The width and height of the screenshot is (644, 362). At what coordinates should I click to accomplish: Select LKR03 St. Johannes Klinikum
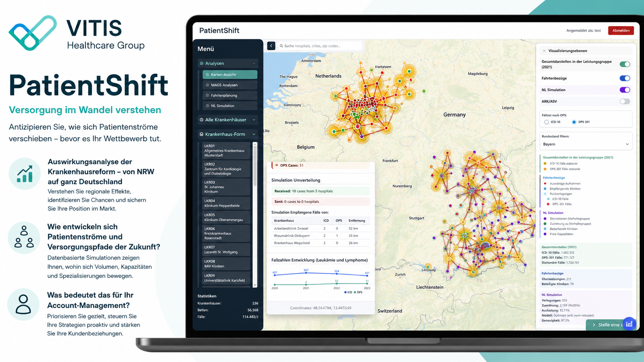click(226, 187)
